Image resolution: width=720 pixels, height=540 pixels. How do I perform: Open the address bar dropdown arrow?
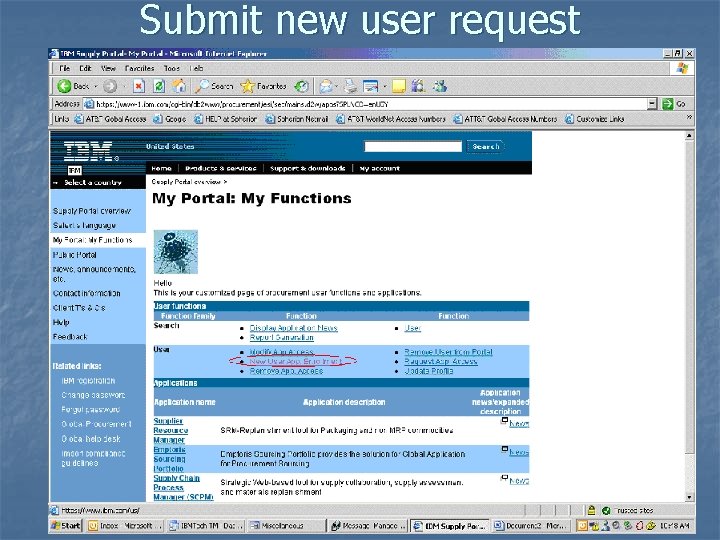(x=652, y=104)
